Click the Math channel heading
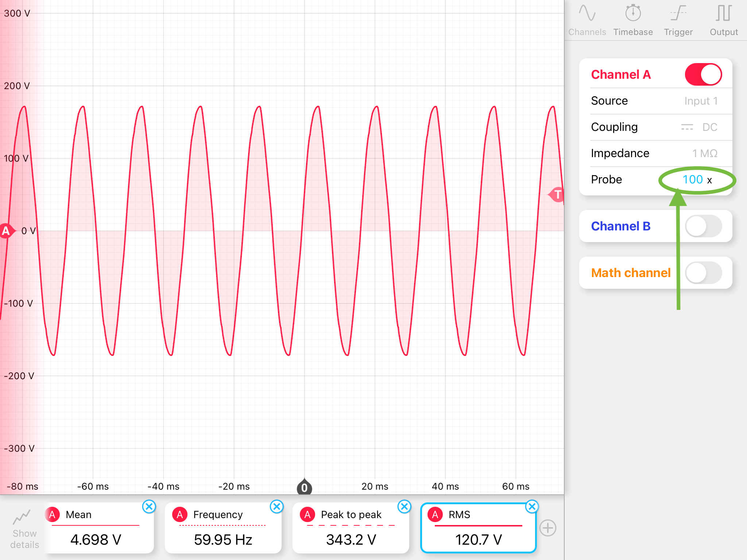 tap(631, 273)
